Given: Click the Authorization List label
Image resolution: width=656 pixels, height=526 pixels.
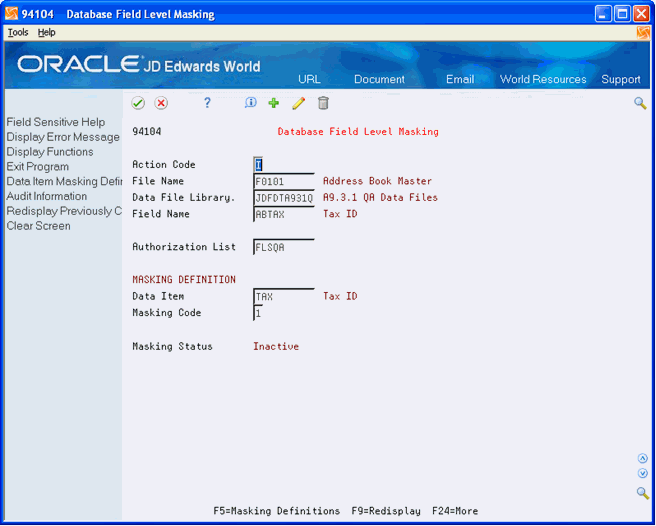Looking at the screenshot, I should pos(184,247).
